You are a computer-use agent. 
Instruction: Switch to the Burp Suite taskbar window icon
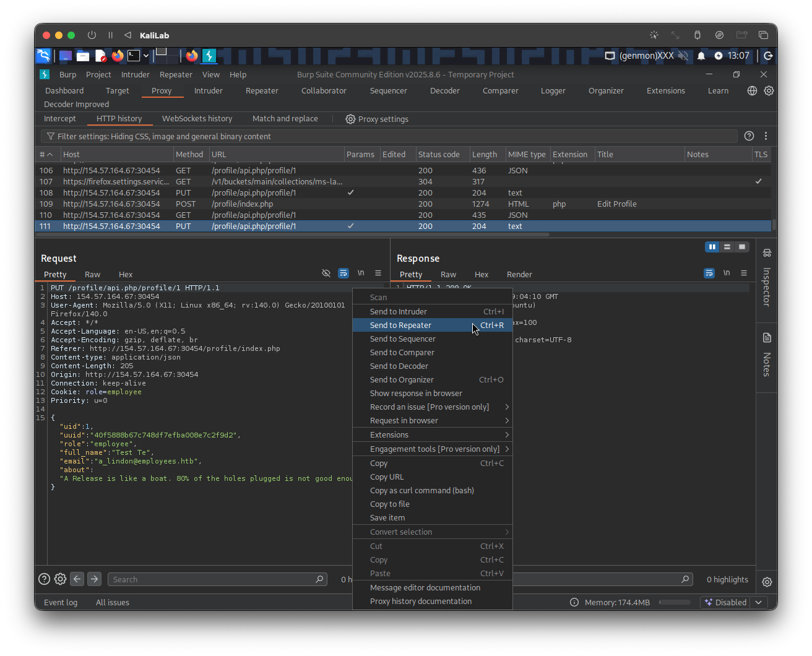pyautogui.click(x=209, y=56)
